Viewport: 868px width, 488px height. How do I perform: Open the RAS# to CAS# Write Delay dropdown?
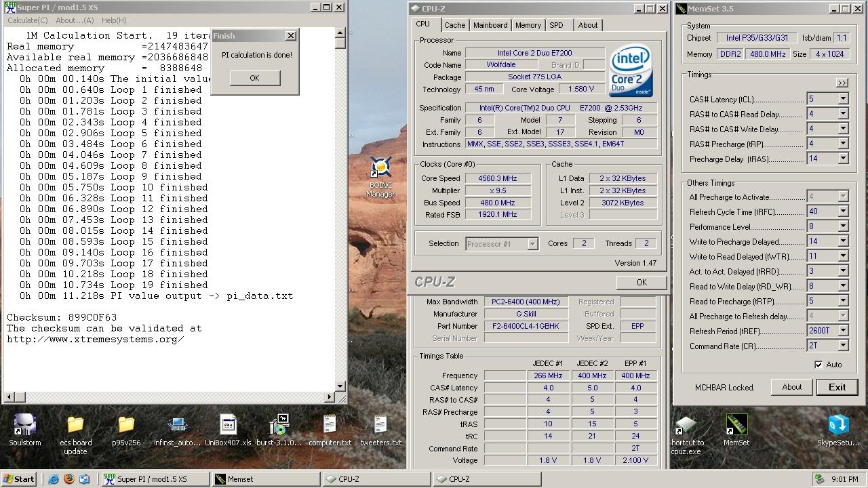click(843, 129)
